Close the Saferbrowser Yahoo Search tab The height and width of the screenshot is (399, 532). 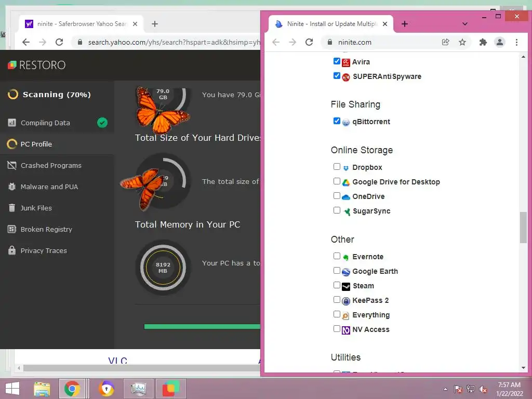[135, 24]
